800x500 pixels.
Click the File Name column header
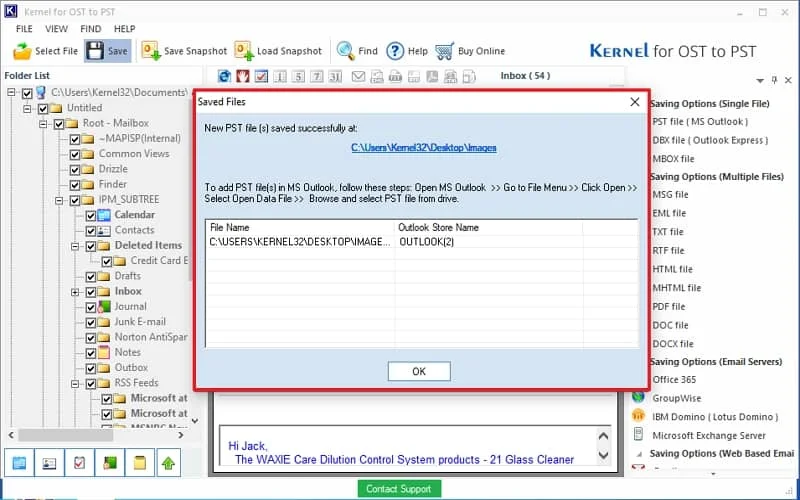(x=300, y=228)
